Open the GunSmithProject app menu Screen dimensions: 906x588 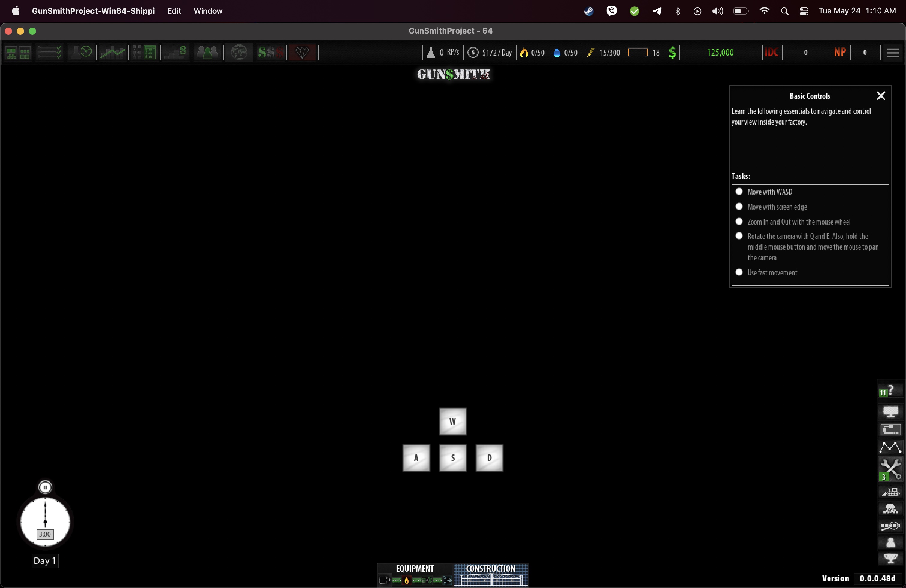coord(93,11)
